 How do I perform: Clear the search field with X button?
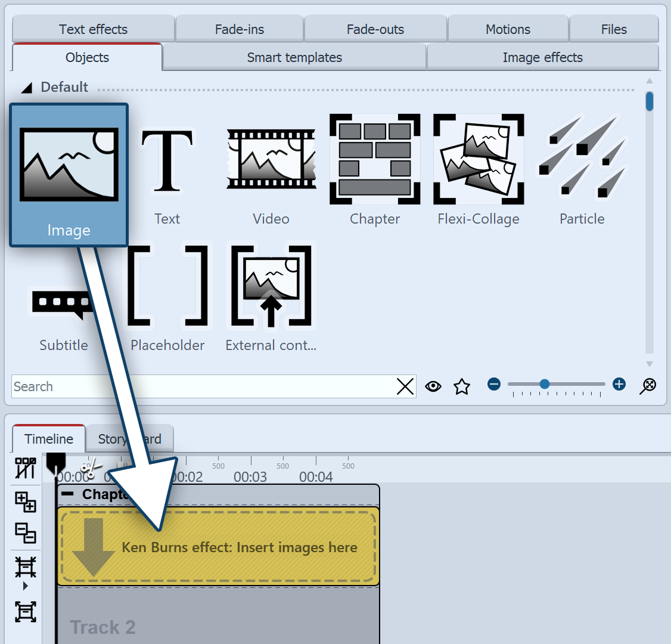tap(405, 387)
